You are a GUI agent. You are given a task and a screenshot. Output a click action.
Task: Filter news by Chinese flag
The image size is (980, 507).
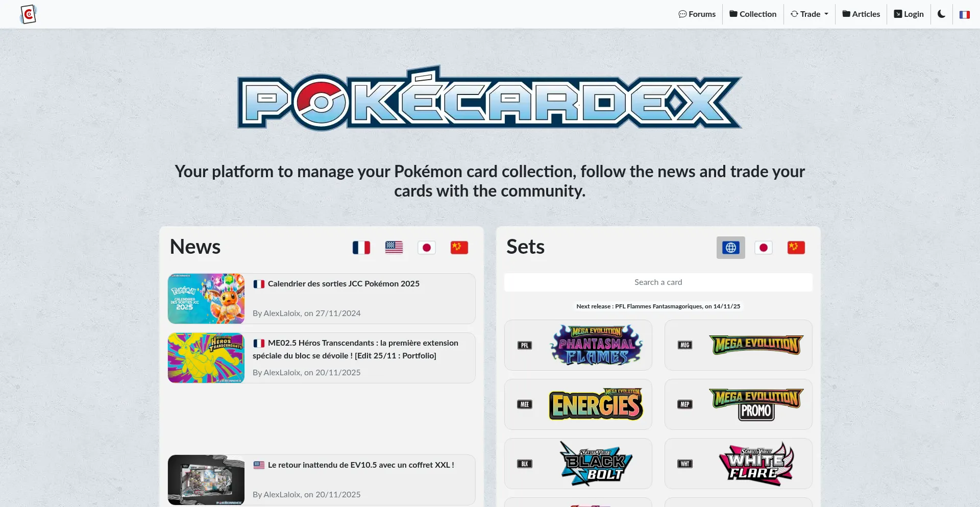coord(459,248)
